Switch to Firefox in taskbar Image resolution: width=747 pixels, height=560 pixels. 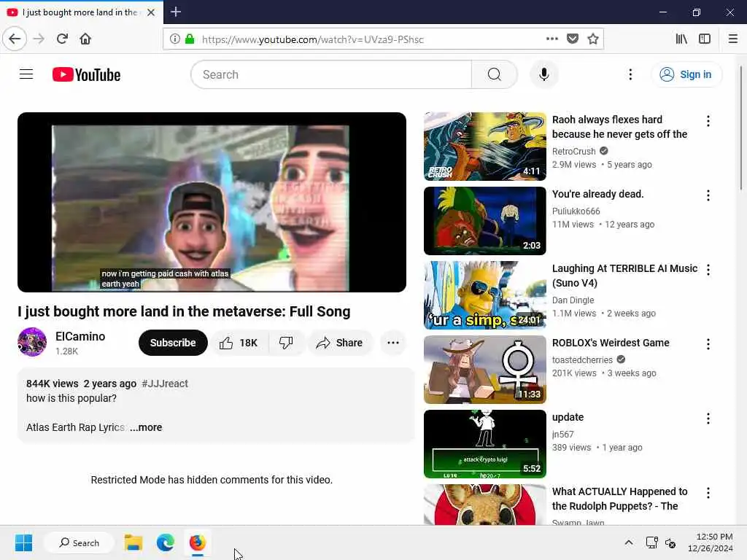[197, 542]
